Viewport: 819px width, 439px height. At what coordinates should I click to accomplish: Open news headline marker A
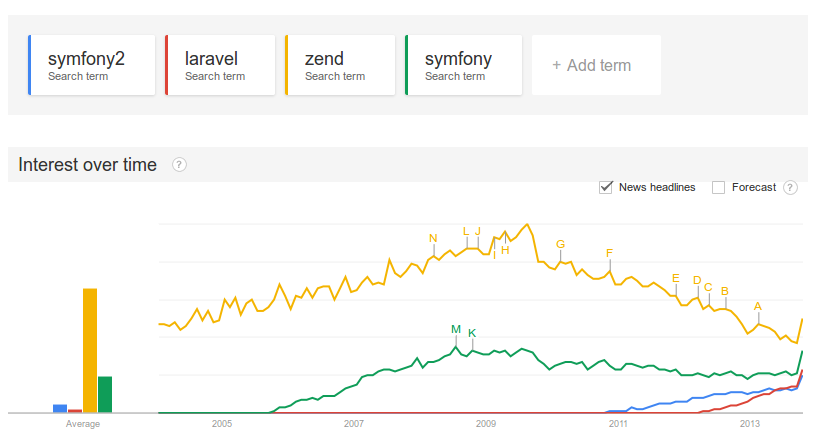coord(758,306)
